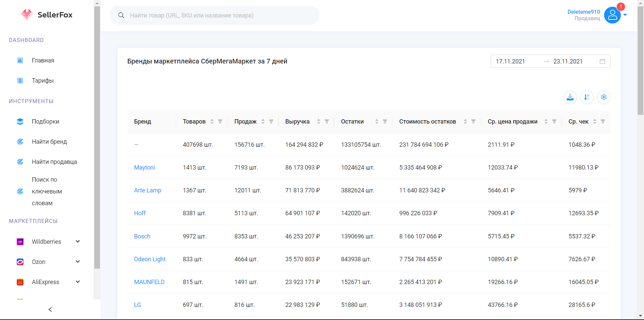
Task: Open the LG brand link
Action: click(x=138, y=305)
